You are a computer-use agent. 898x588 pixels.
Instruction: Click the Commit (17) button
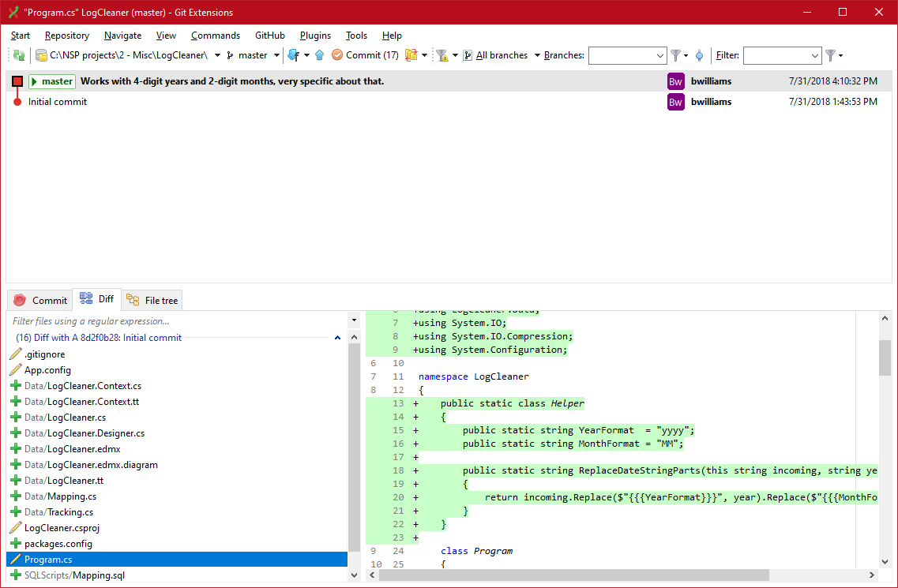[365, 55]
